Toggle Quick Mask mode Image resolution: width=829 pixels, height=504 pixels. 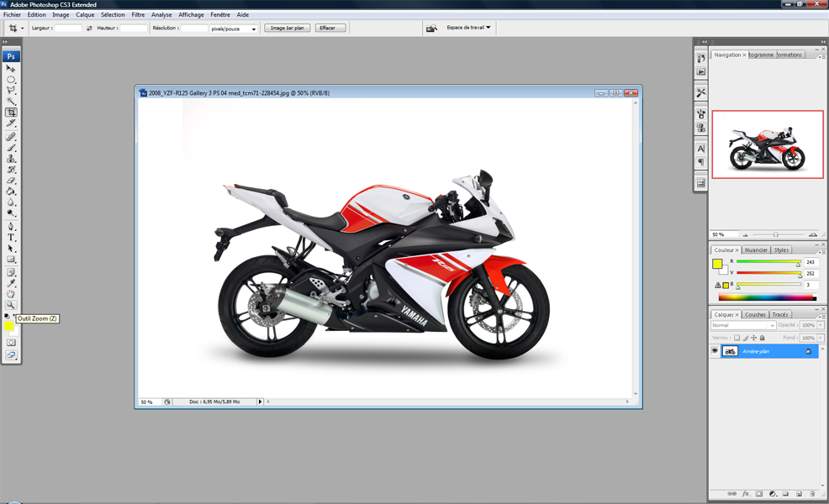coord(11,343)
